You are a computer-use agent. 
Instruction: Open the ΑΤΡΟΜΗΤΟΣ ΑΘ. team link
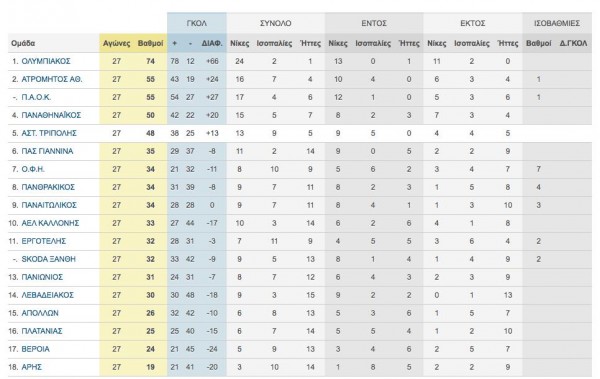[x=52, y=79]
